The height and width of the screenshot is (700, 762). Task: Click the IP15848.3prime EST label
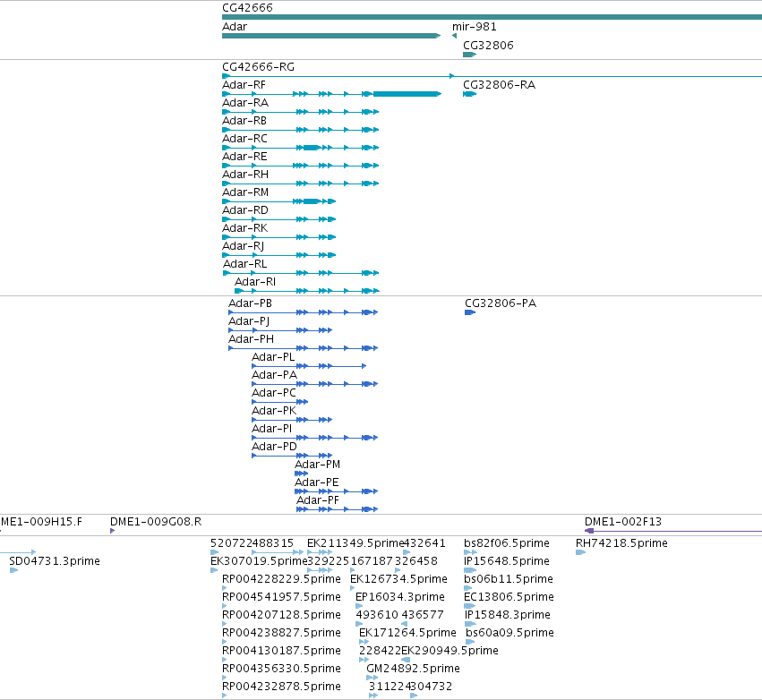(x=508, y=616)
